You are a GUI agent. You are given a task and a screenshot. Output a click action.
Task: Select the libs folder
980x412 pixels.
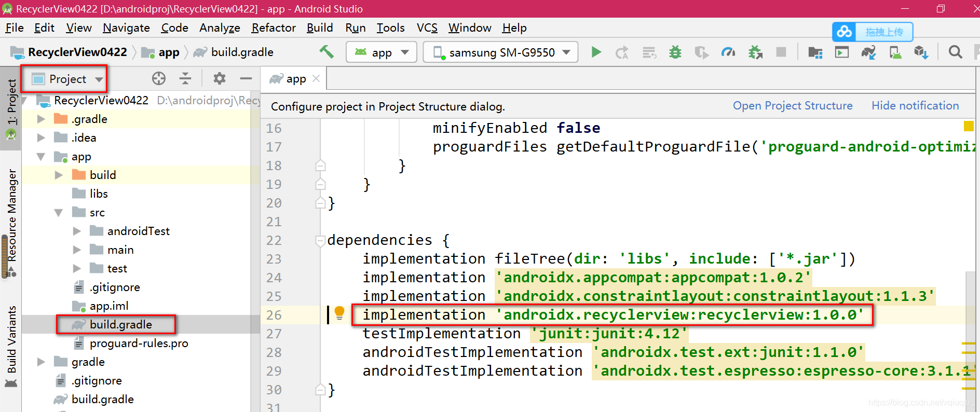[x=99, y=194]
